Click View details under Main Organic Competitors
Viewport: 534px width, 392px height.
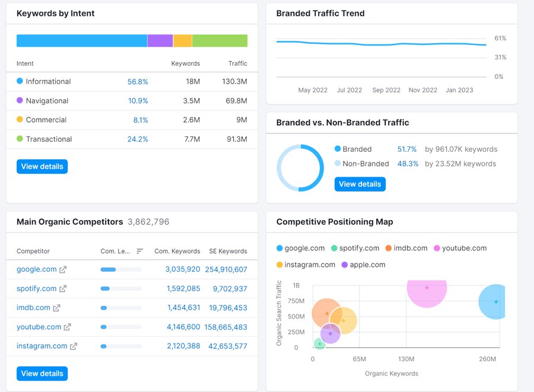(42, 374)
